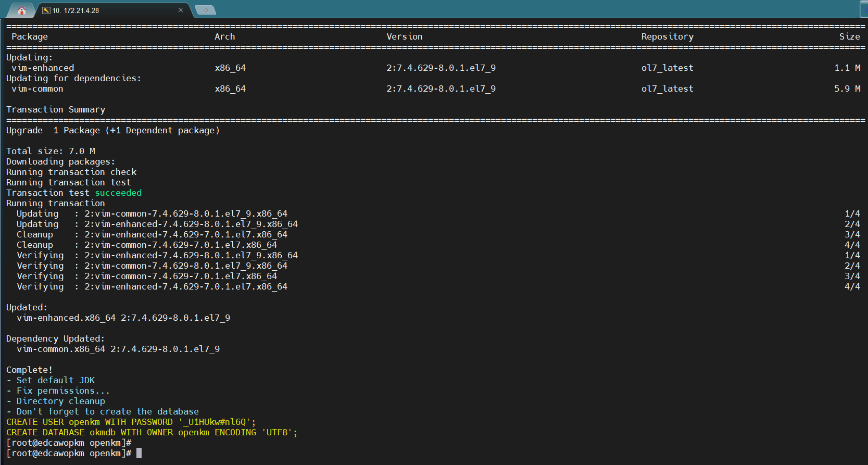Click 'Verifying : 2:vim-enhanced-7.4.629-8.0.1' line
This screenshot has height=465, width=868.
point(157,255)
